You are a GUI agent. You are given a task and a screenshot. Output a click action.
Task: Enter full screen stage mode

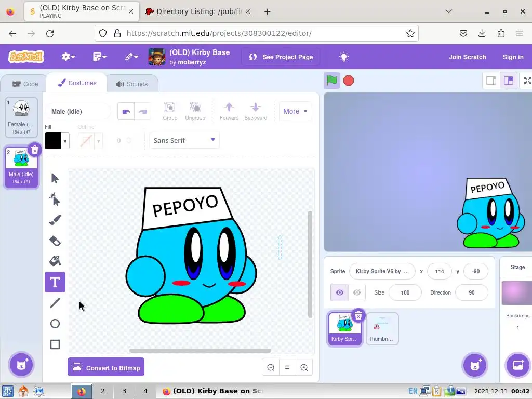(x=527, y=81)
